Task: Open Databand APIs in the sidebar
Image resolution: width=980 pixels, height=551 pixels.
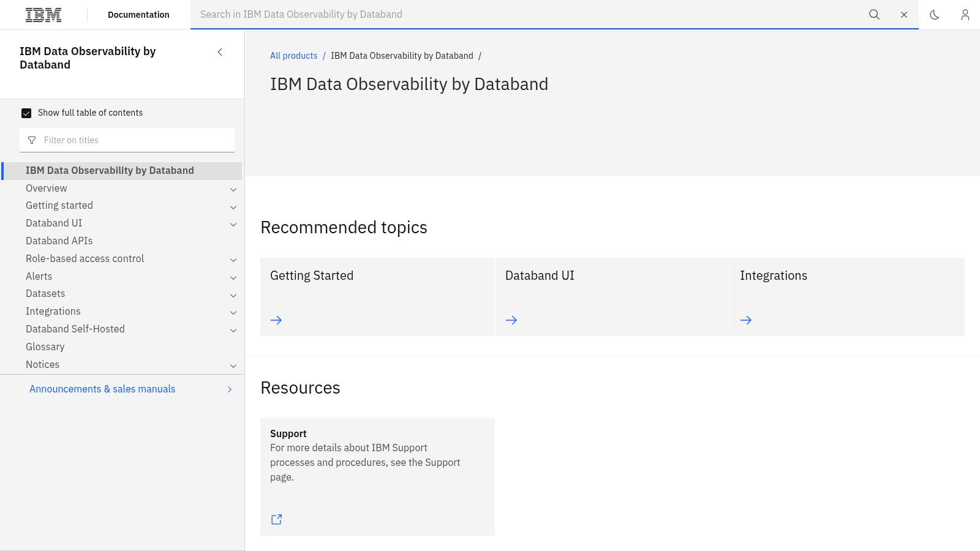Action: (x=59, y=241)
